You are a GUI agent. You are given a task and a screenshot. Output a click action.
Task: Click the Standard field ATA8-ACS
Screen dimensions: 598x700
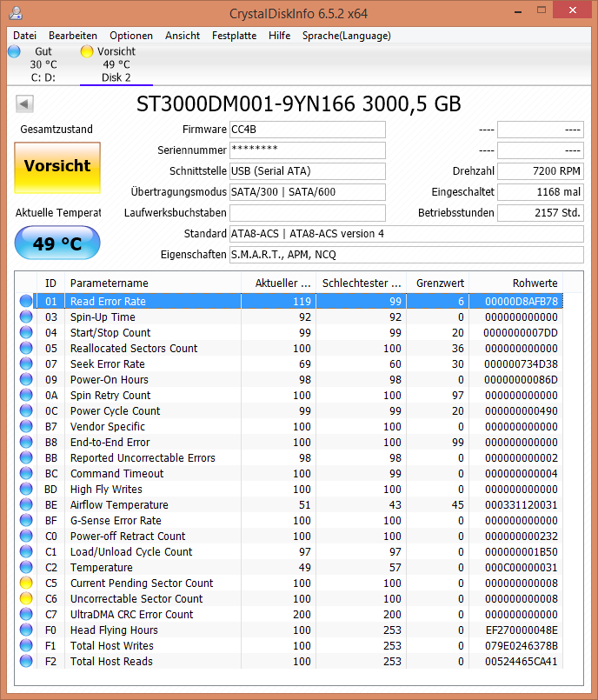point(407,234)
